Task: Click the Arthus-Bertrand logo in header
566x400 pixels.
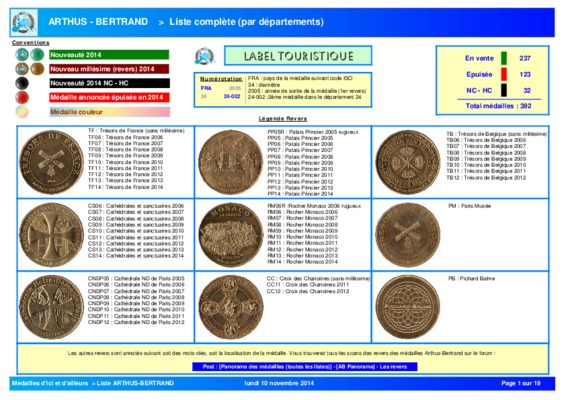Action: coord(24,22)
